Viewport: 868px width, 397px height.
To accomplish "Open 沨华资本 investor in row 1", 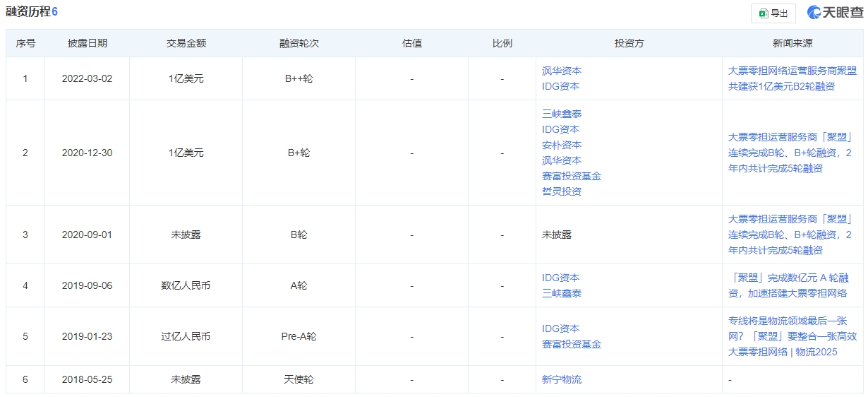I will click(x=562, y=71).
